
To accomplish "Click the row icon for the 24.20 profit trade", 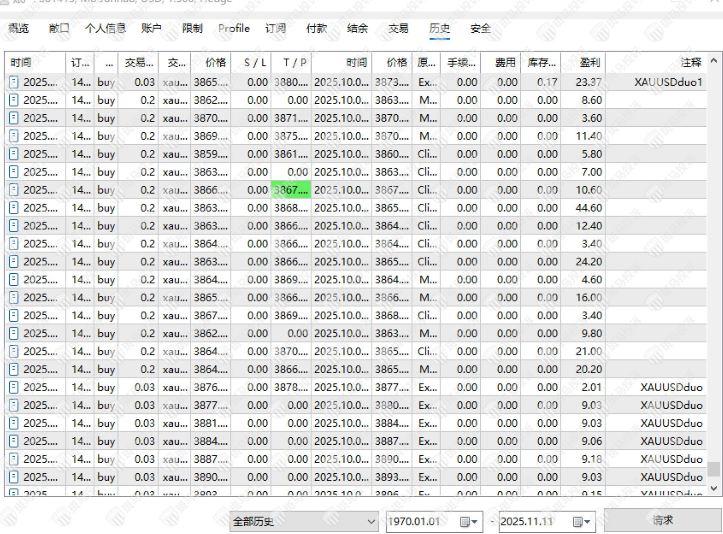I will click(14, 262).
